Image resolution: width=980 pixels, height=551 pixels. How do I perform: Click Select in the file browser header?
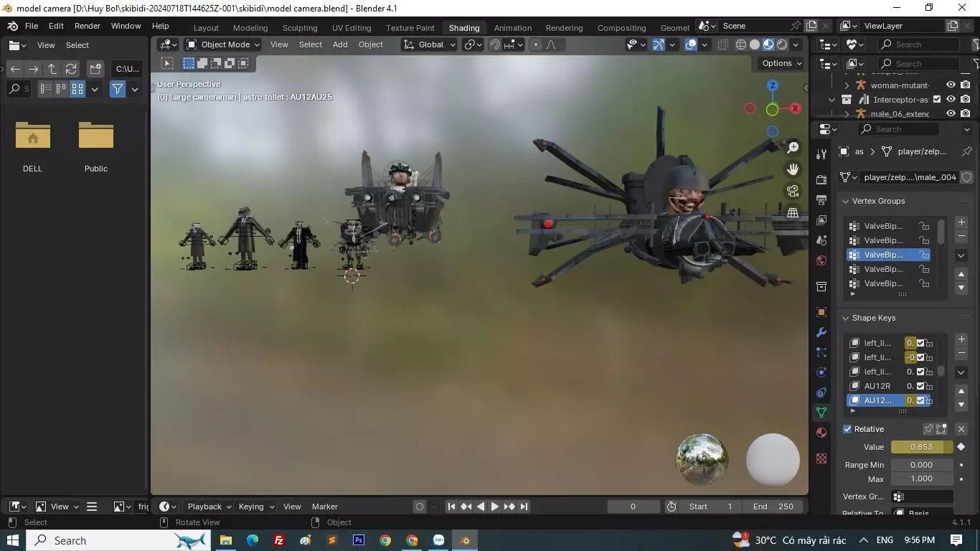pos(77,45)
